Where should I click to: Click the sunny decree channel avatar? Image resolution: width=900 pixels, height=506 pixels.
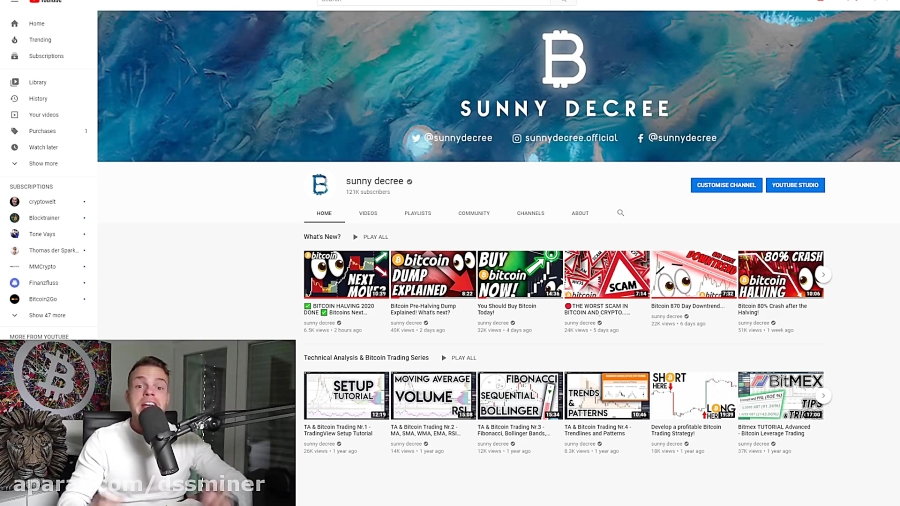[x=320, y=185]
